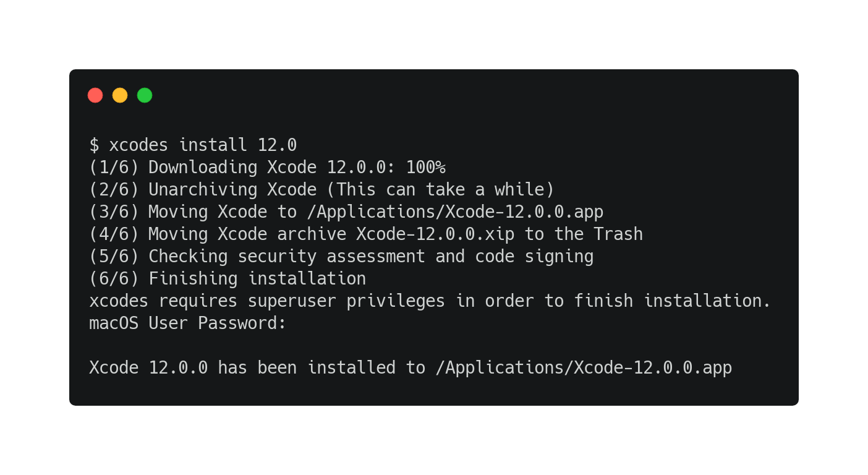Select the "(2/6) Unarchiving Xcode" line
Image resolution: width=868 pixels, height=475 pixels.
[x=321, y=190]
